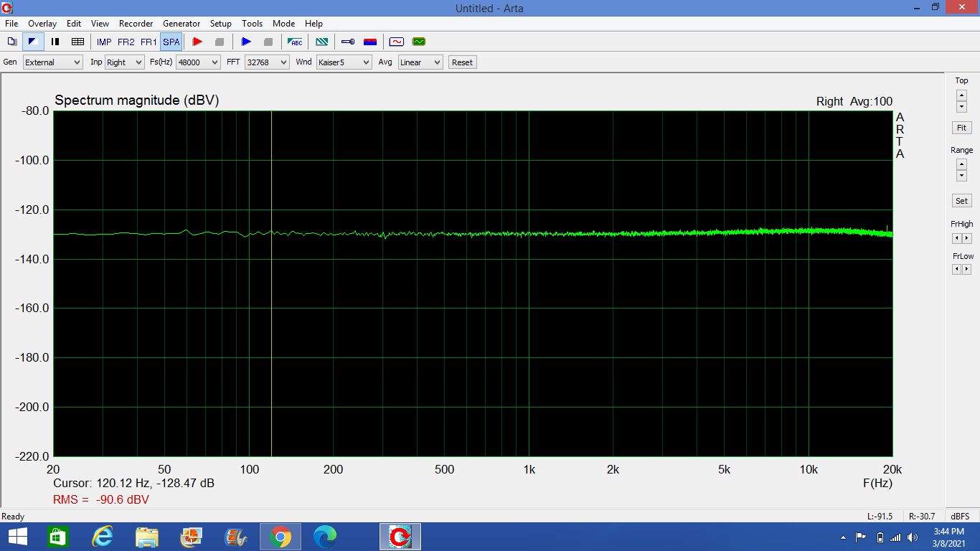Stop generator with second gray square
The height and width of the screenshot is (551, 980).
268,42
